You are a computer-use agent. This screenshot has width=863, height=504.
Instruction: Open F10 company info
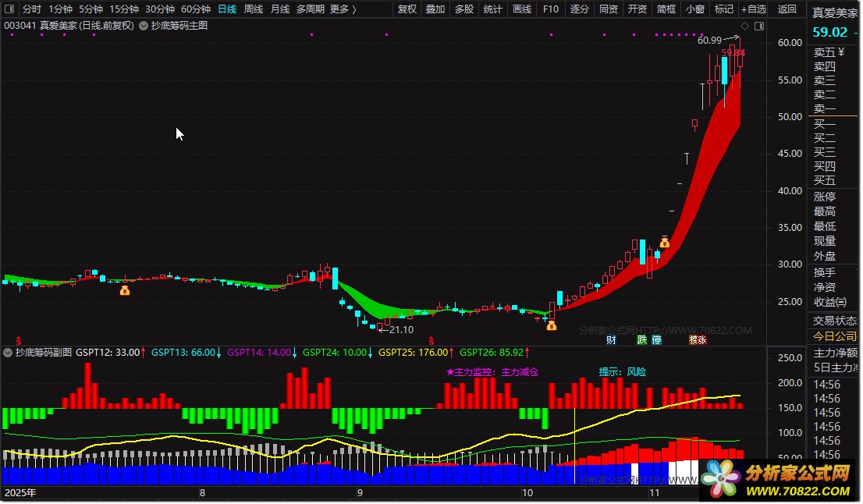click(550, 9)
